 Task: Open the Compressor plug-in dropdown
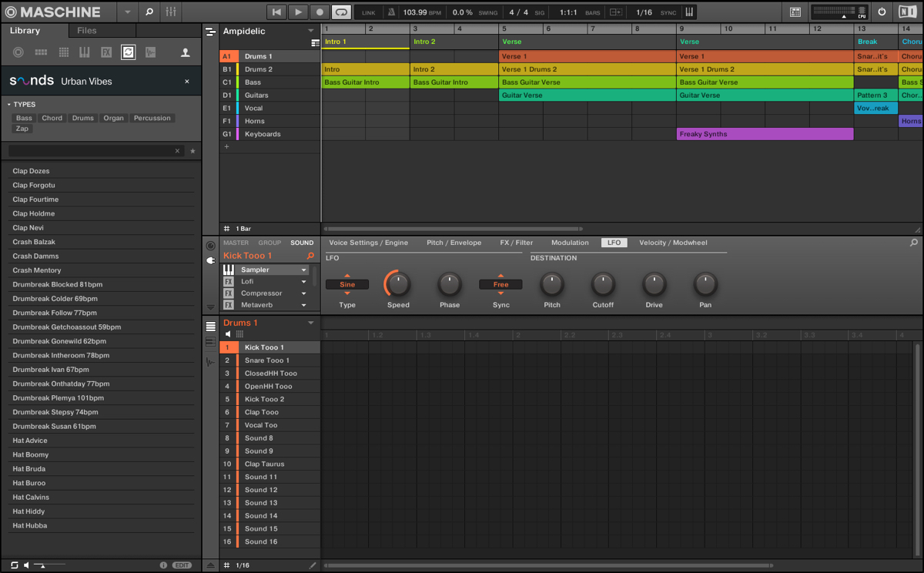(x=304, y=293)
